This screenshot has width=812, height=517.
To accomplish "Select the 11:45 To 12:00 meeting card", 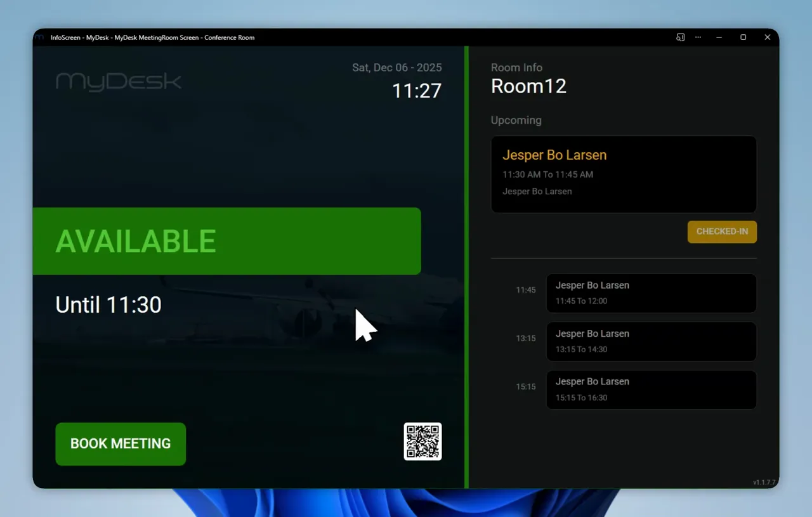I will pos(652,293).
